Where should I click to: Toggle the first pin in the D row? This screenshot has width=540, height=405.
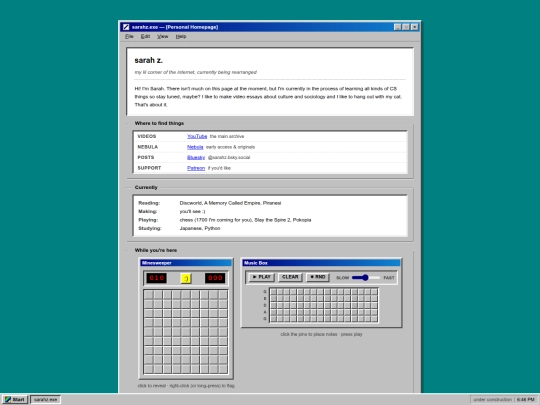coord(273,305)
